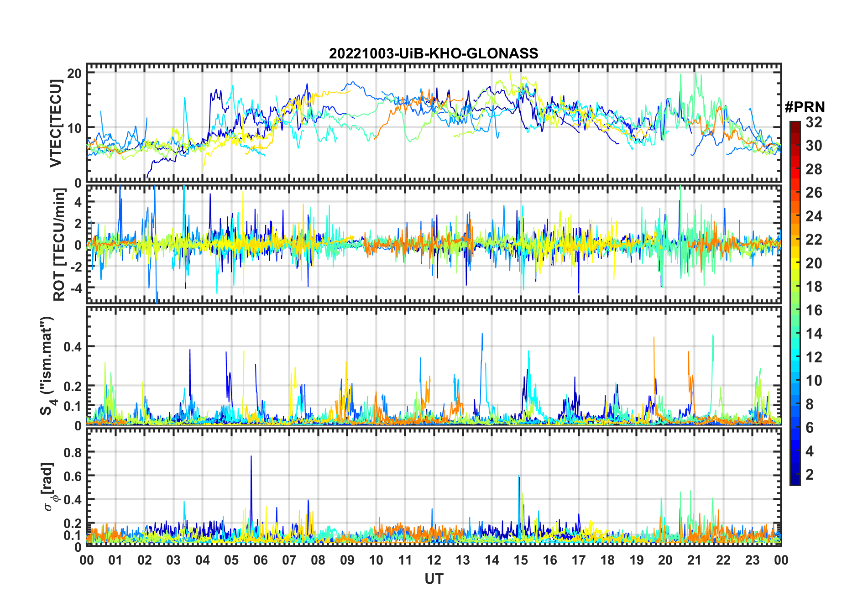868x607 pixels.
Task: Select the S4 y-axis tick label 0.2
Action: pyautogui.click(x=73, y=386)
